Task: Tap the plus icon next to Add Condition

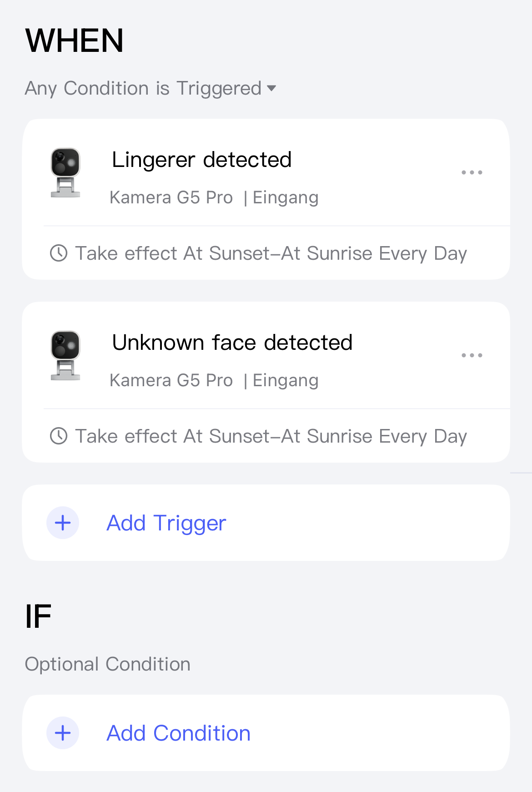Action: pyautogui.click(x=63, y=733)
